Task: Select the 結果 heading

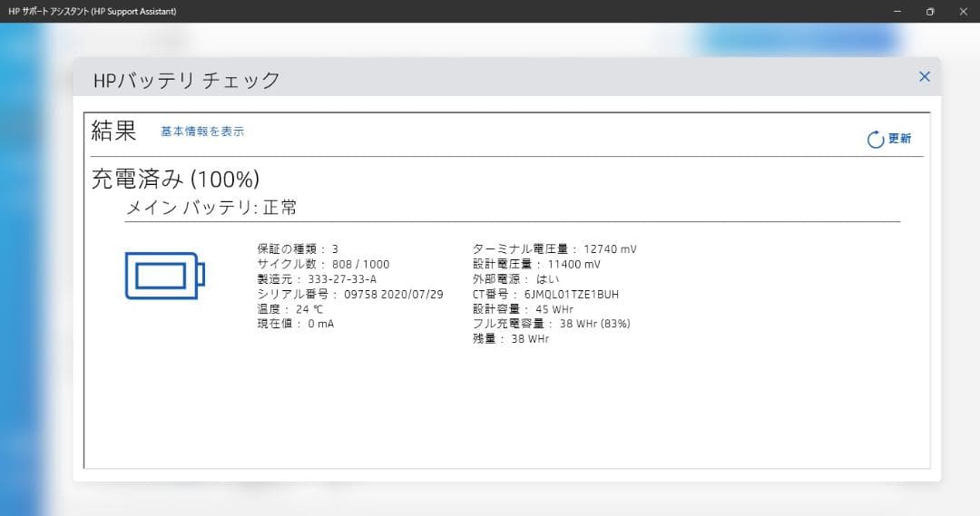Action: point(113,131)
